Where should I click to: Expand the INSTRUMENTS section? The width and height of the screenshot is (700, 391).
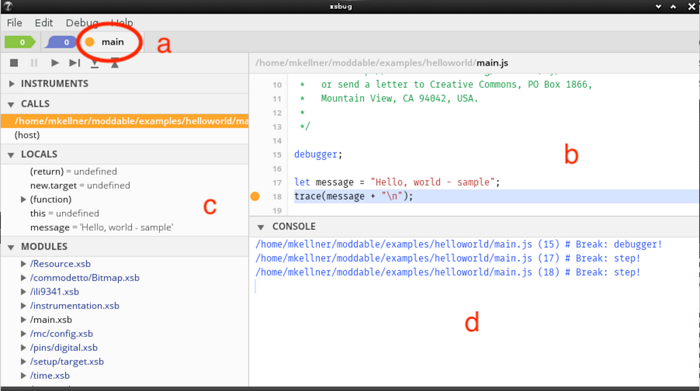pyautogui.click(x=12, y=84)
